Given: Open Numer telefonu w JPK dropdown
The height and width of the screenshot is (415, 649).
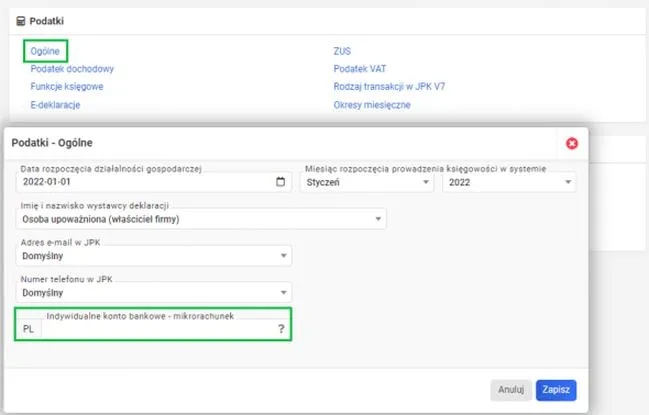Looking at the screenshot, I should coord(154,293).
